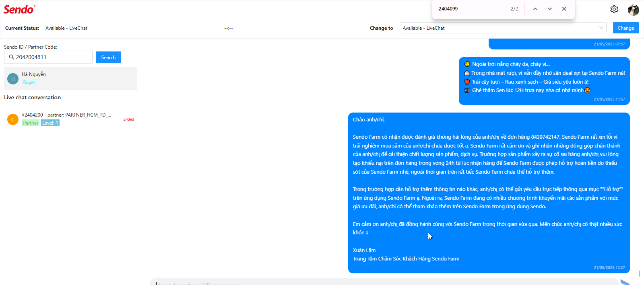The height and width of the screenshot is (285, 644).
Task: Click the Change status button
Action: (x=625, y=28)
